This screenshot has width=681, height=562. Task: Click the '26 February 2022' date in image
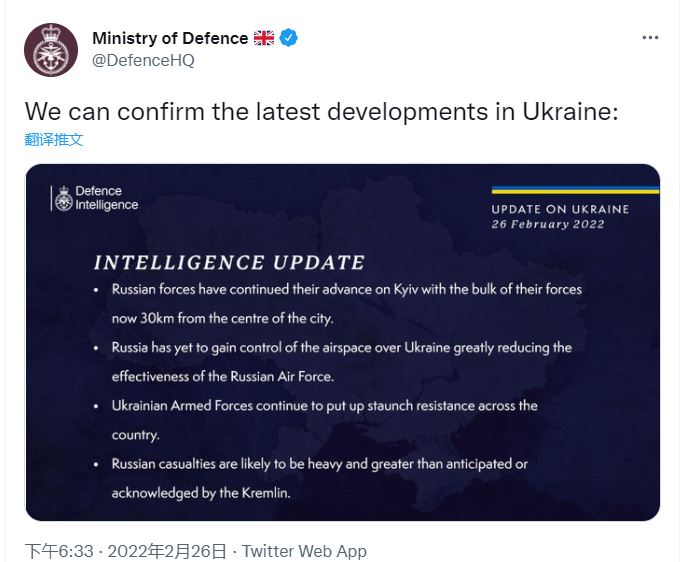pos(546,224)
